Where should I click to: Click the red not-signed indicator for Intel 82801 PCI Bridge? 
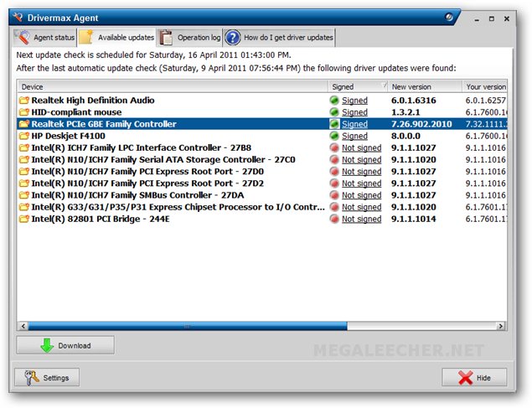(x=334, y=219)
